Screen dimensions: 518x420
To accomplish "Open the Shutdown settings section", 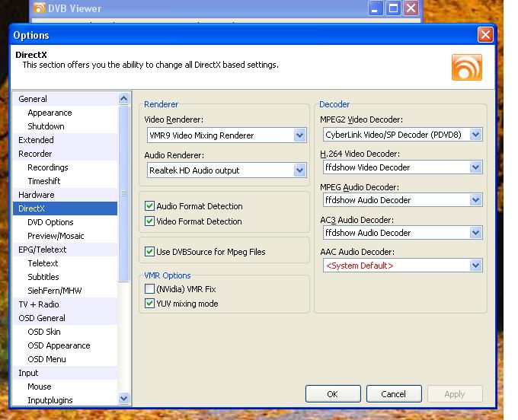I will click(x=65, y=126).
